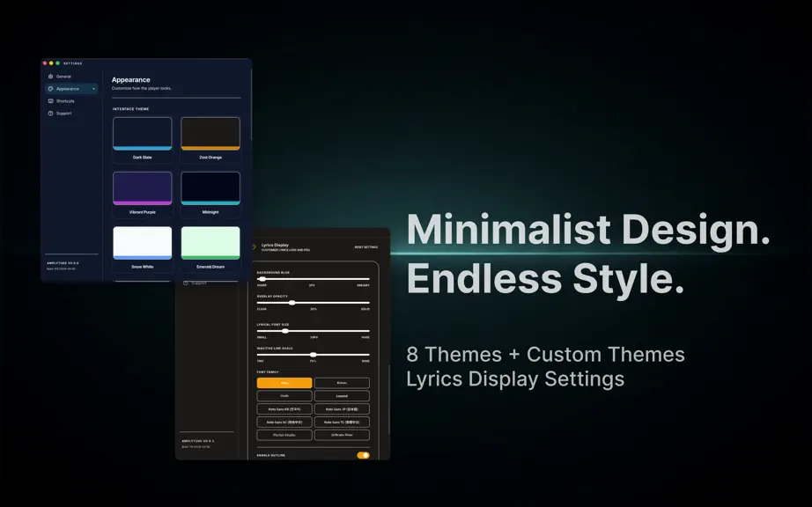Click the Appearance window vertical scrollbar
812x507 pixels.
point(251,104)
